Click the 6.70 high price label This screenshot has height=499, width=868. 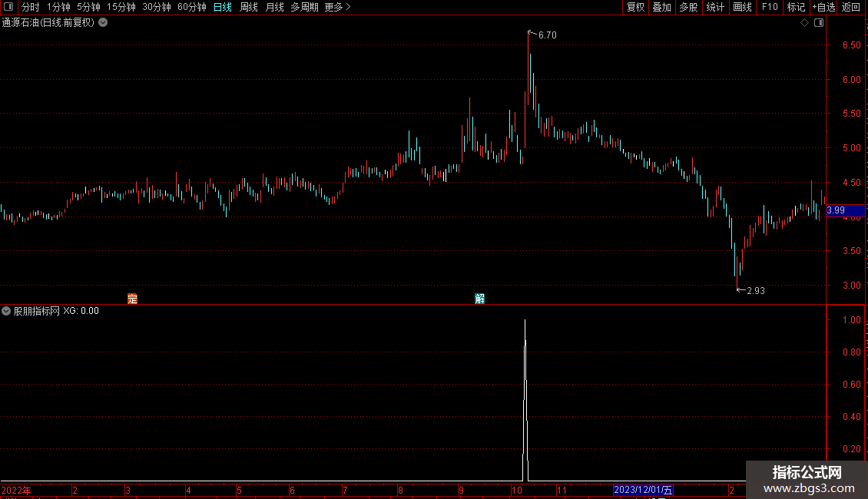pyautogui.click(x=548, y=35)
